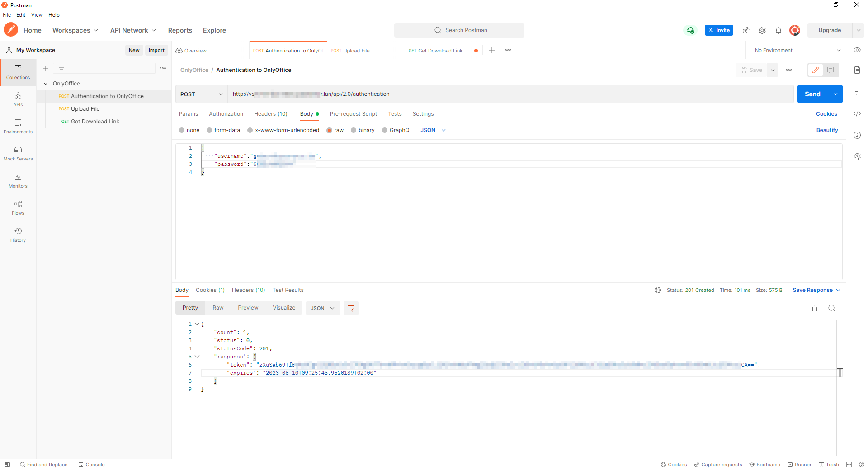Open the related collections lightbulb icon
Viewport: 868px width, 470px height.
tap(857, 157)
